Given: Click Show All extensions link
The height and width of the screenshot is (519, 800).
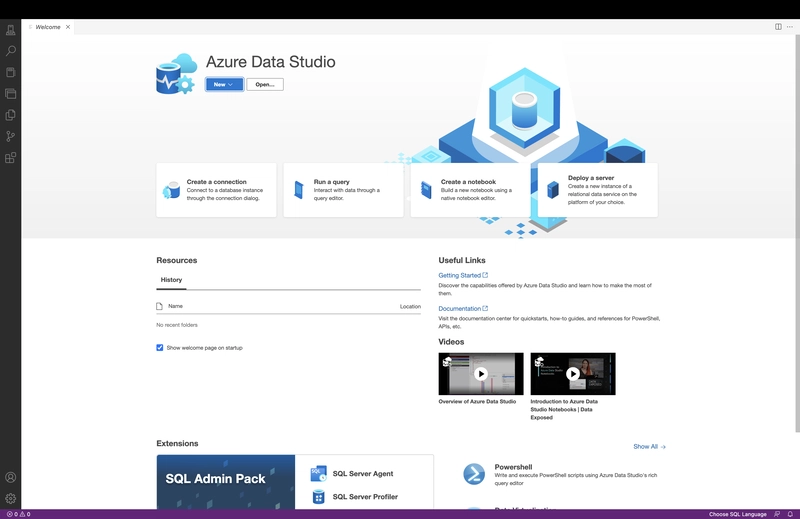Looking at the screenshot, I should (649, 447).
